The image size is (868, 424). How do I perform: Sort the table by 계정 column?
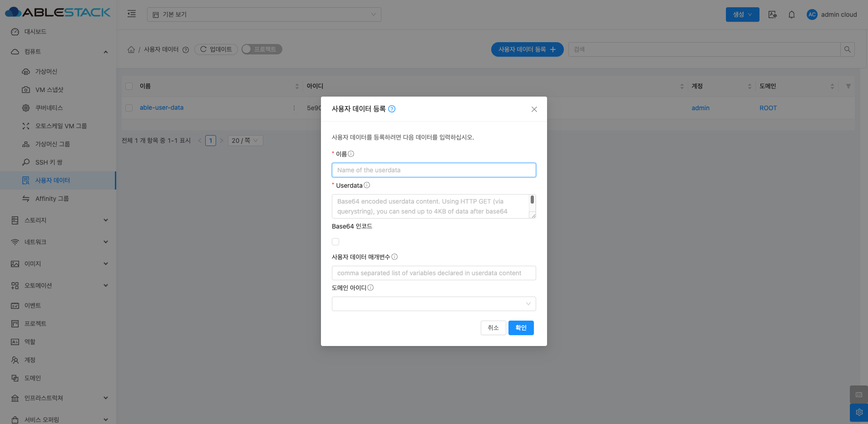(750, 86)
